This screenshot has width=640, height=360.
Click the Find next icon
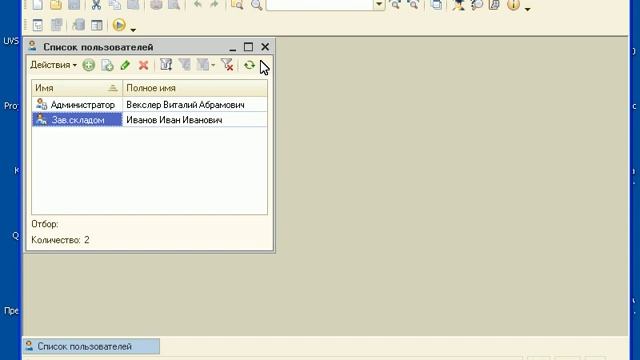[x=395, y=4]
